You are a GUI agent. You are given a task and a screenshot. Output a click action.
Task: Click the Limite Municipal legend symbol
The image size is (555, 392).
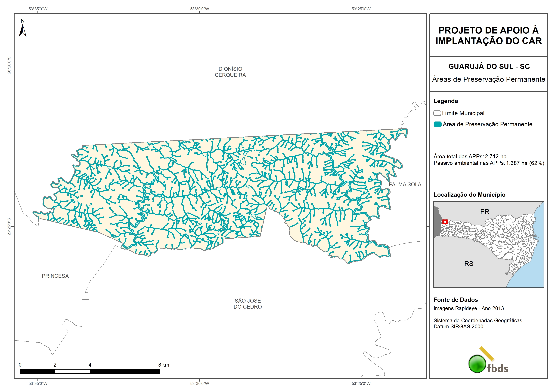tap(437, 113)
